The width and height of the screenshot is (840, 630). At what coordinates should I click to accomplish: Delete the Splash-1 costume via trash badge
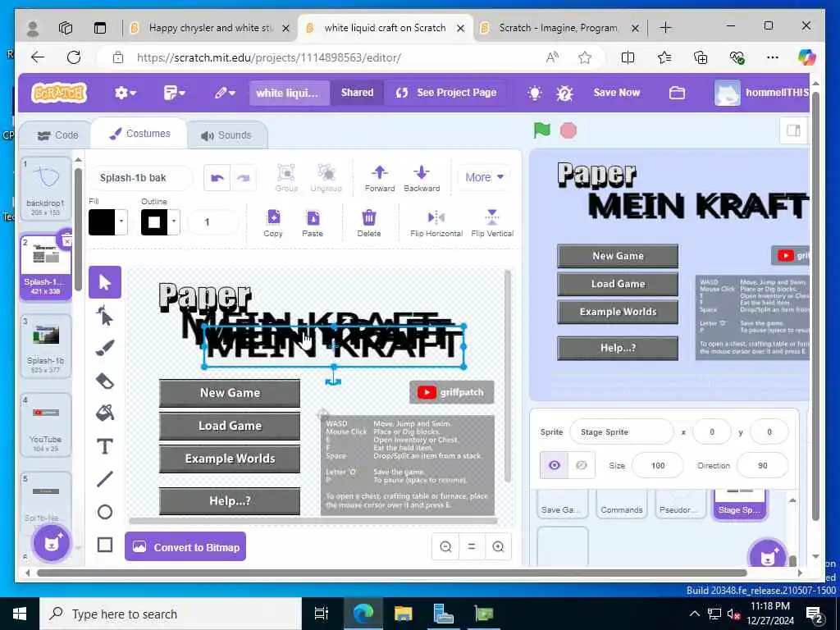pyautogui.click(x=67, y=240)
